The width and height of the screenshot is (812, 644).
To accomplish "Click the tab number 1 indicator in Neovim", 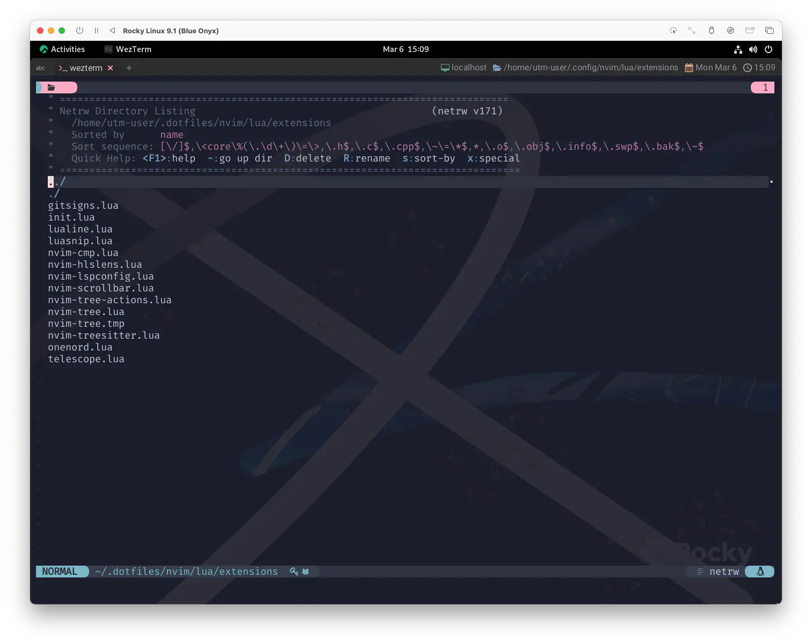I will (x=763, y=87).
